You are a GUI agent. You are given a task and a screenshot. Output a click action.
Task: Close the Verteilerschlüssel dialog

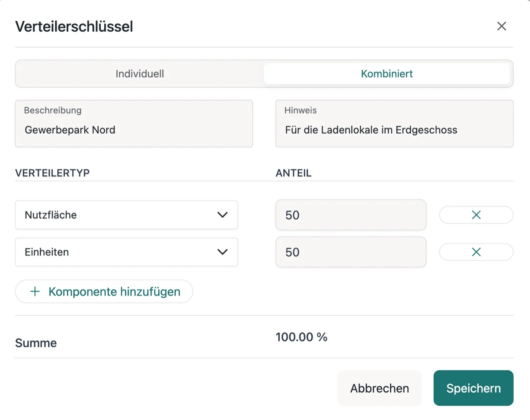[501, 26]
